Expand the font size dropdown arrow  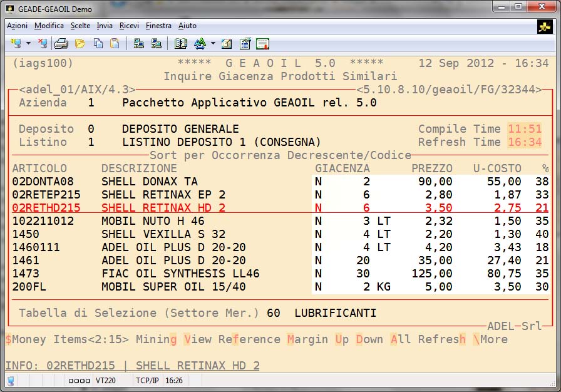coord(213,44)
